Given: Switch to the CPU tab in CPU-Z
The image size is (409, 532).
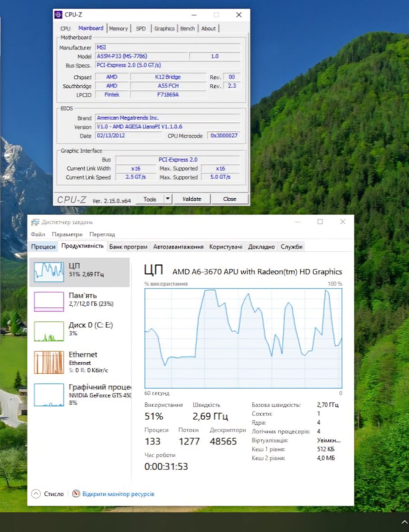Looking at the screenshot, I should tap(65, 28).
